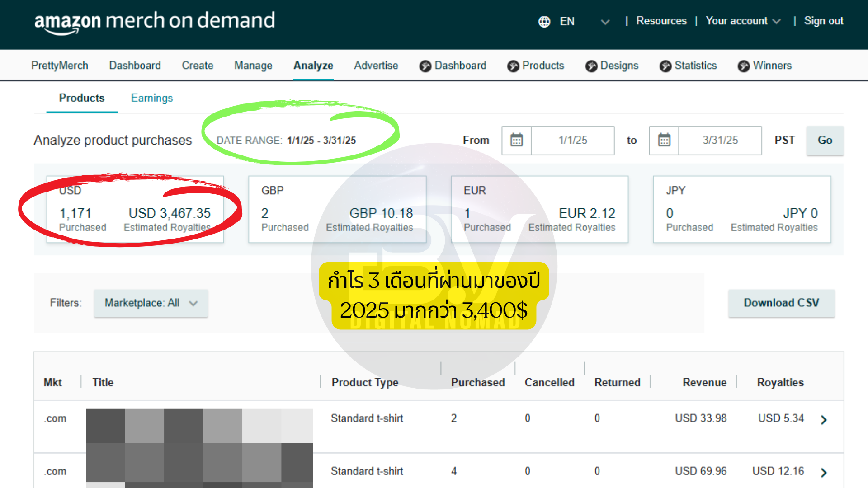This screenshot has width=868, height=488.
Task: Sort by the Royalties column header
Action: [x=780, y=382]
